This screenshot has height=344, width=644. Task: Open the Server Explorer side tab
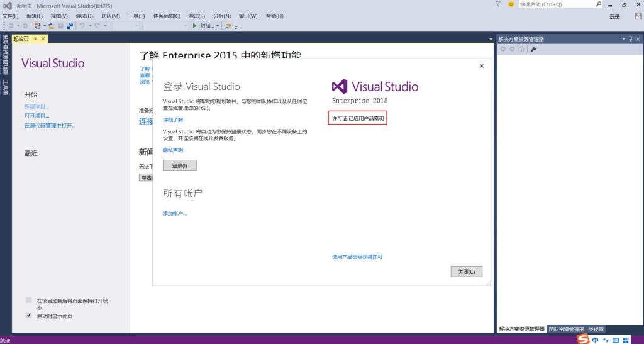[x=6, y=55]
